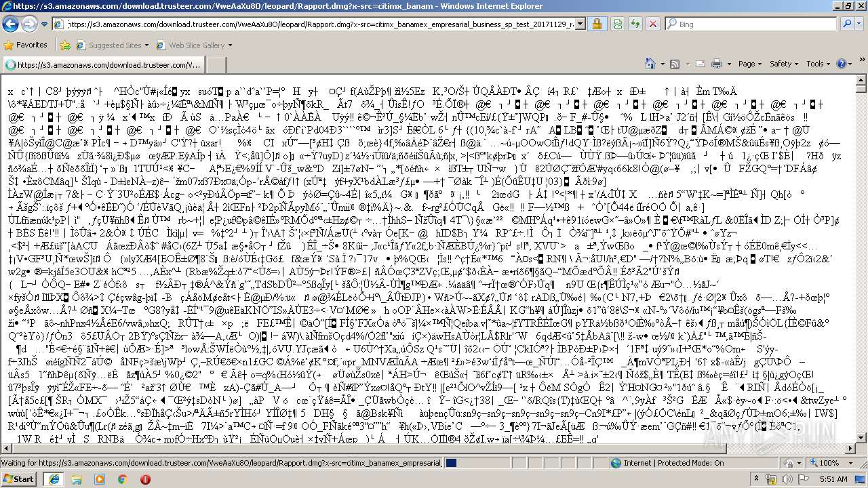868x488 pixels.
Task: Click the Refresh page icon
Action: point(635,24)
